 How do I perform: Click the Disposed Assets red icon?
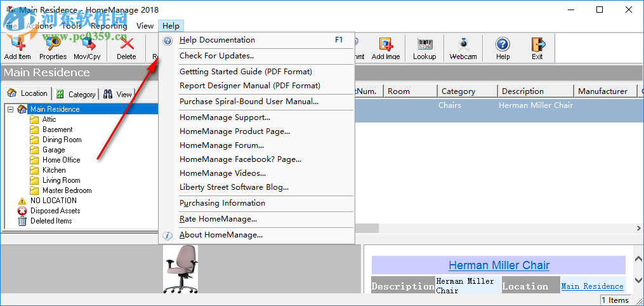point(22,211)
